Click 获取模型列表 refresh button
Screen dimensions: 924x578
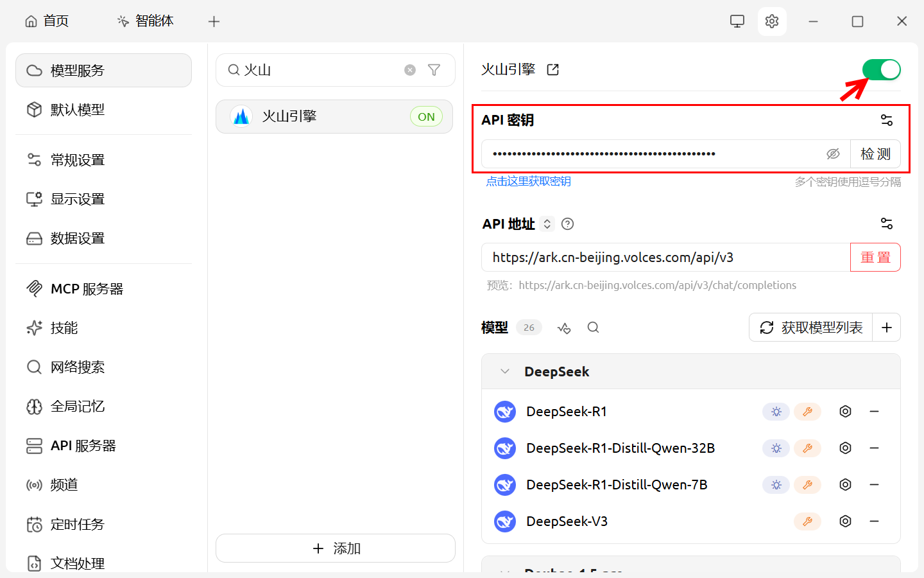811,328
